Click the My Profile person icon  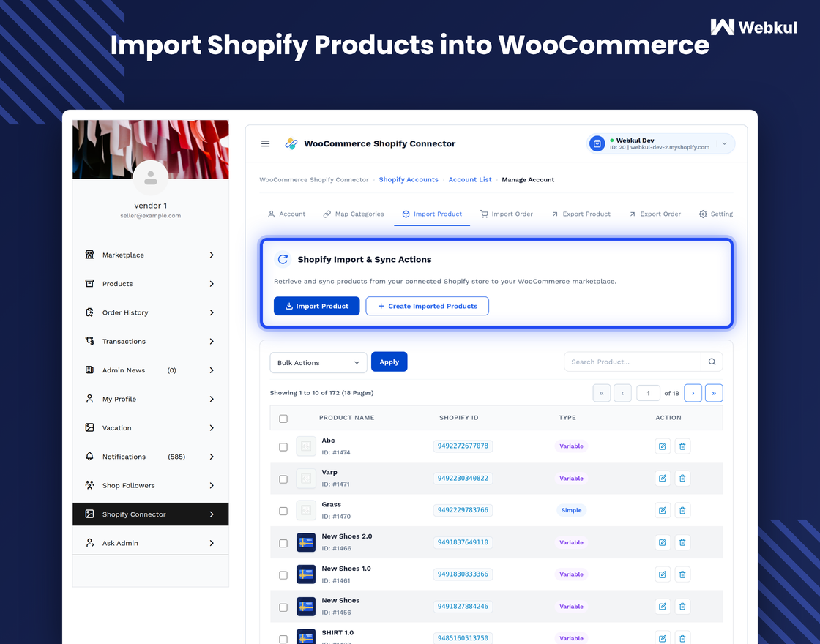(89, 399)
